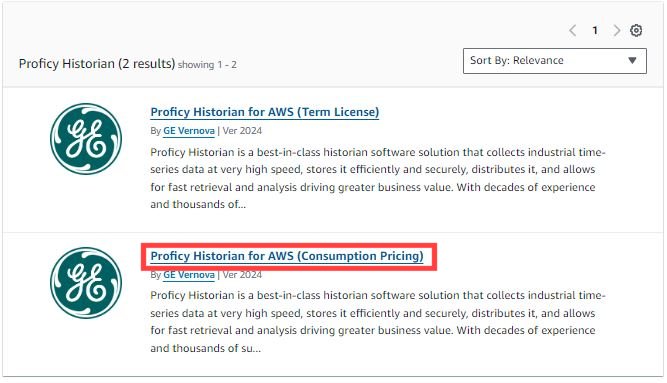Open the gear preferences icon
Image resolution: width=667 pixels, height=383 pixels.
coord(636,30)
